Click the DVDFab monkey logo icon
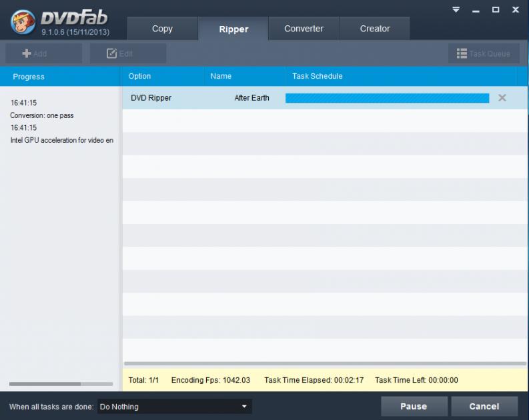Image resolution: width=529 pixels, height=420 pixels. [23, 22]
